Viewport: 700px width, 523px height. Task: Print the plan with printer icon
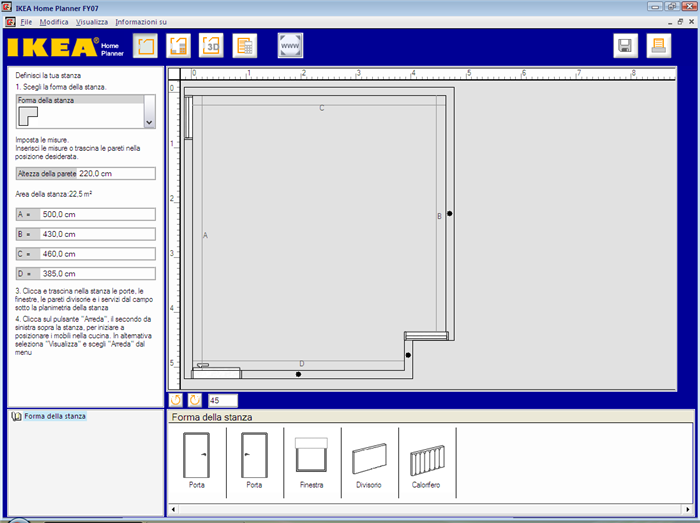pyautogui.click(x=658, y=46)
